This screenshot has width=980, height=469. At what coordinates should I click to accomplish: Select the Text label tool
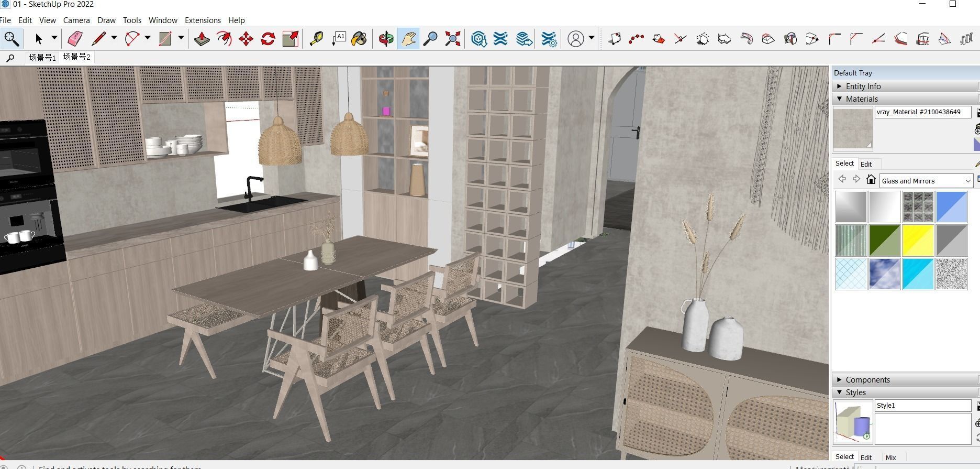click(x=339, y=39)
